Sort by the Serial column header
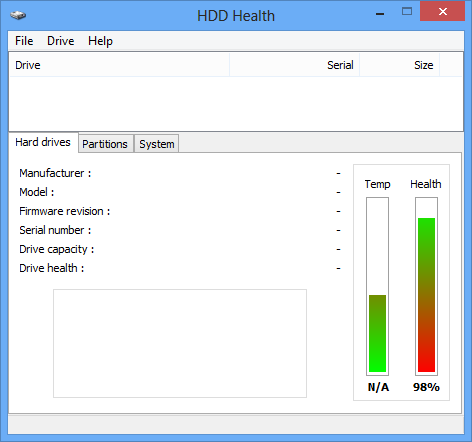The width and height of the screenshot is (472, 442). coord(295,65)
